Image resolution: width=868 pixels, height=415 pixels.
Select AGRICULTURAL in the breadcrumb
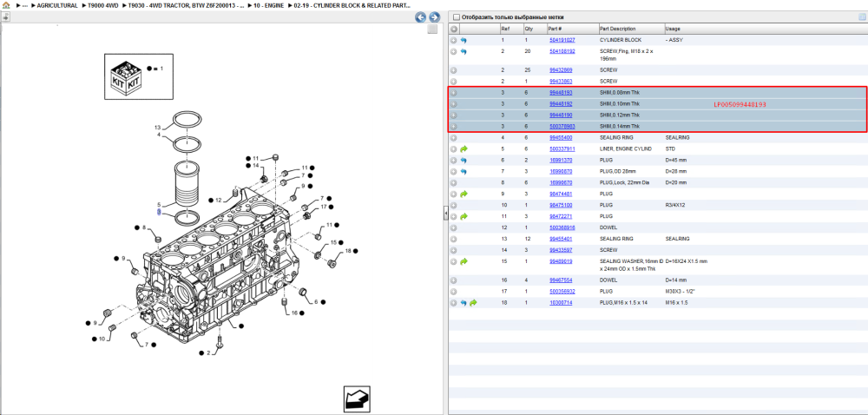pos(57,5)
